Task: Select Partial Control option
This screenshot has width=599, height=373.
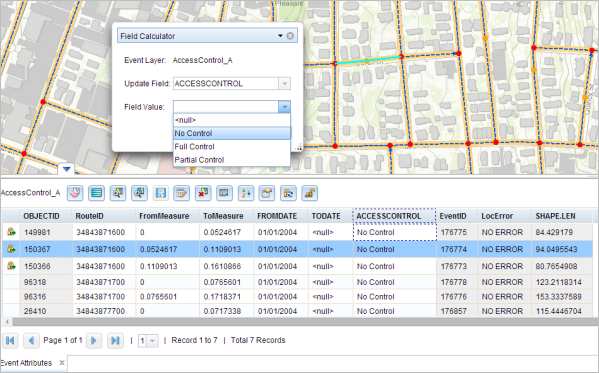Action: point(232,160)
